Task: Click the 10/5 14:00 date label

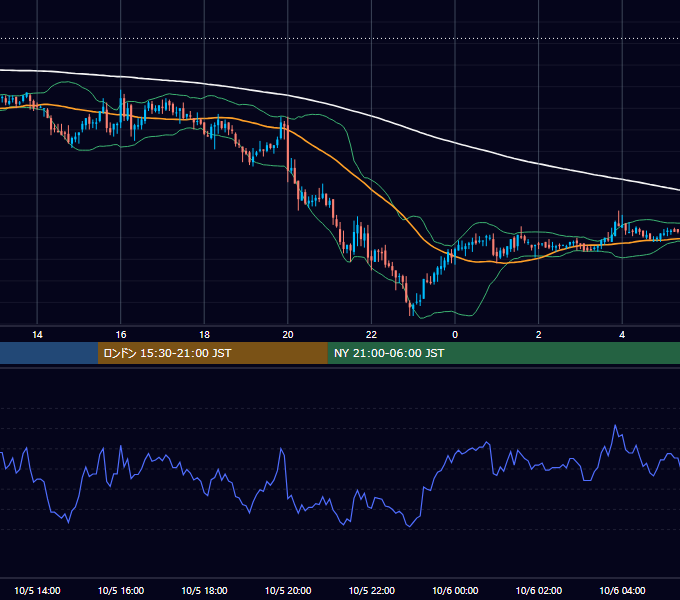Action: click(x=37, y=590)
